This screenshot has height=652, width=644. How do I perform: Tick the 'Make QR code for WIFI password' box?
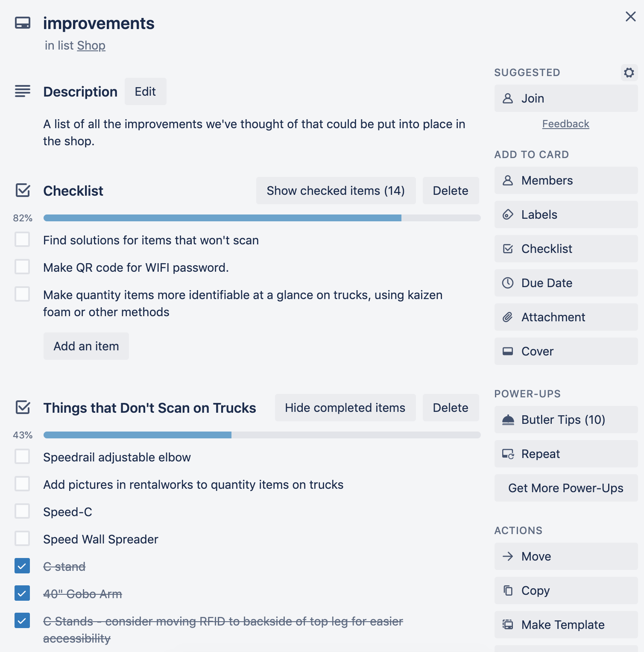pyautogui.click(x=22, y=267)
